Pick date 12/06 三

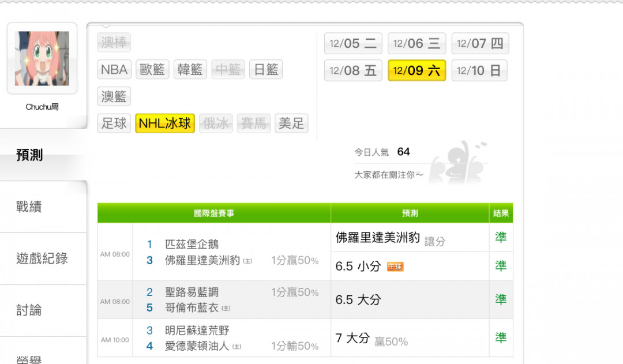click(417, 43)
